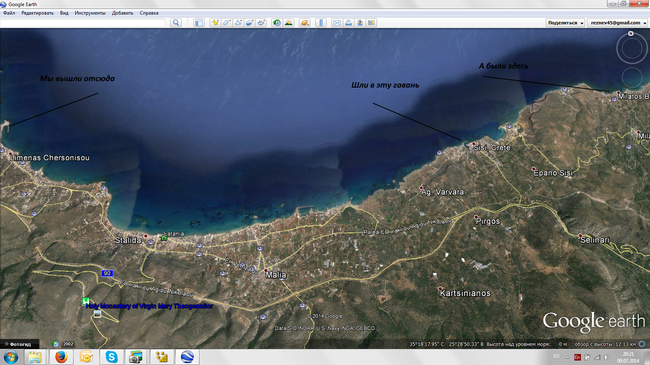Click the email envelope icon in the toolbar
This screenshot has height=365, width=650.
(337, 23)
